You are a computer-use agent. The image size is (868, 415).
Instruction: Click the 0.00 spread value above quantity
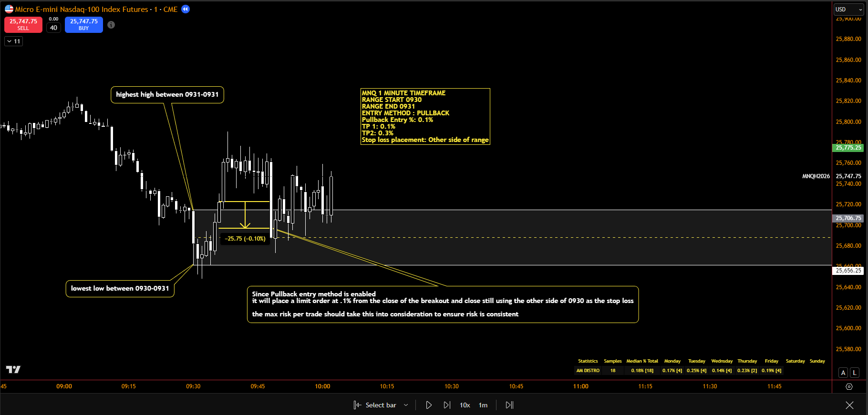coord(53,19)
